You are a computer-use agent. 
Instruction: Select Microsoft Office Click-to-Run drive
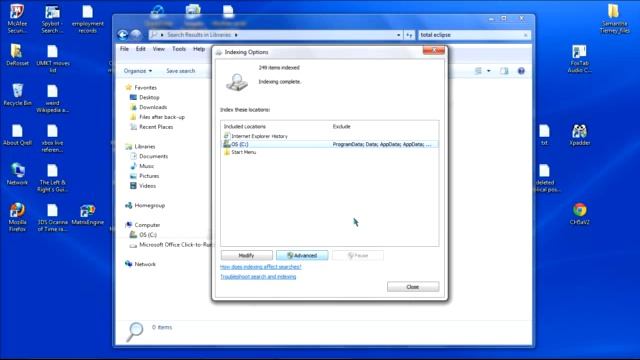(x=171, y=245)
